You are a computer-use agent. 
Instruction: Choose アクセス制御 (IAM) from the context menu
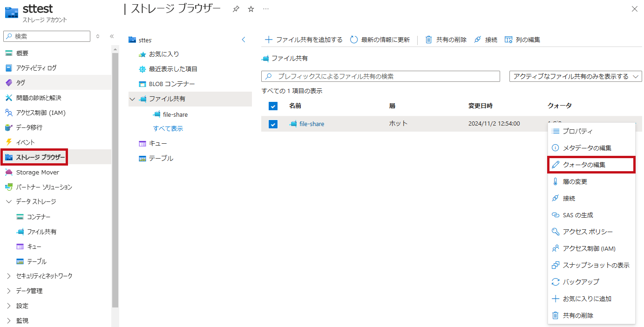pos(591,248)
